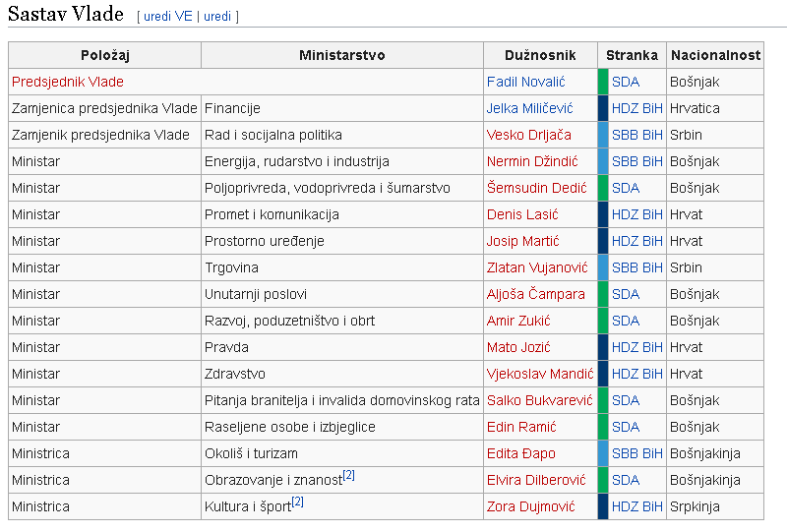787x532 pixels.
Task: Click the Ministarstvo column header
Action: click(x=342, y=55)
